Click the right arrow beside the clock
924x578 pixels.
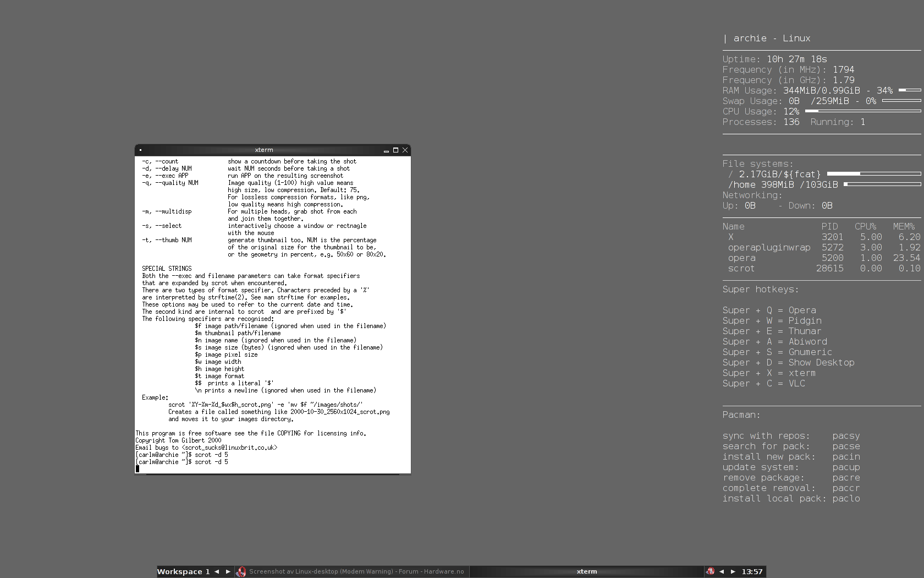click(x=733, y=572)
